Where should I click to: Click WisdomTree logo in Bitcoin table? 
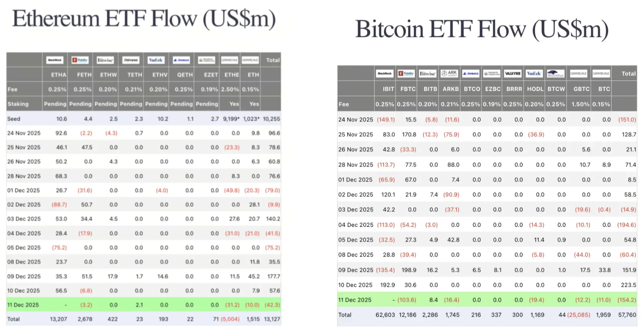point(556,74)
